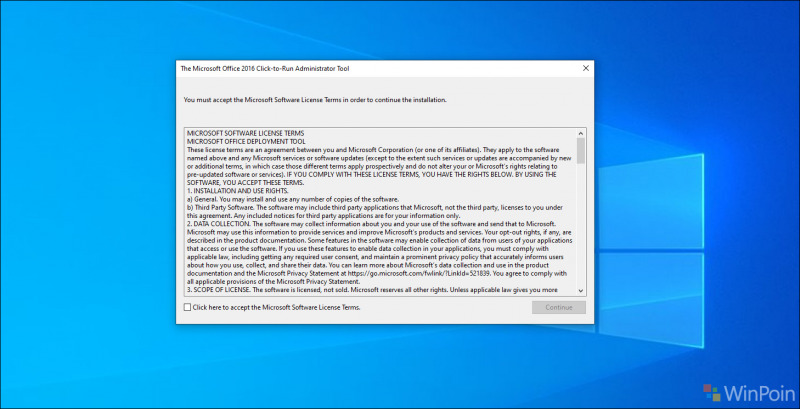Click the "You must accept the Microsoft Software License Terms" message
Viewport: 800px width, 409px height.
(315, 100)
